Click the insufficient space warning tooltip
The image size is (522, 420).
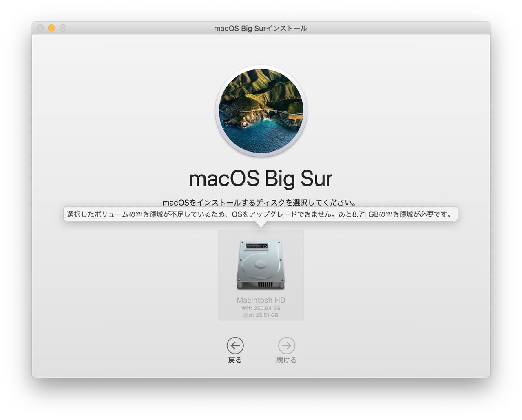(261, 214)
